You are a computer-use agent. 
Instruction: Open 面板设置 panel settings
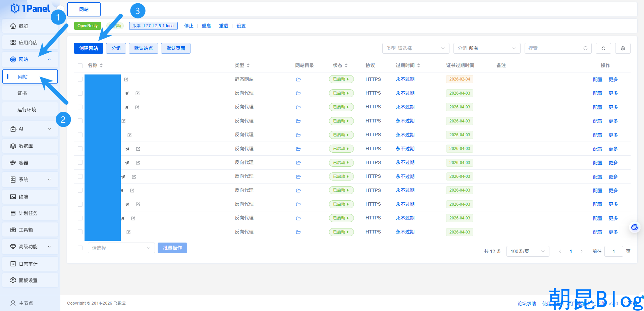pyautogui.click(x=30, y=280)
